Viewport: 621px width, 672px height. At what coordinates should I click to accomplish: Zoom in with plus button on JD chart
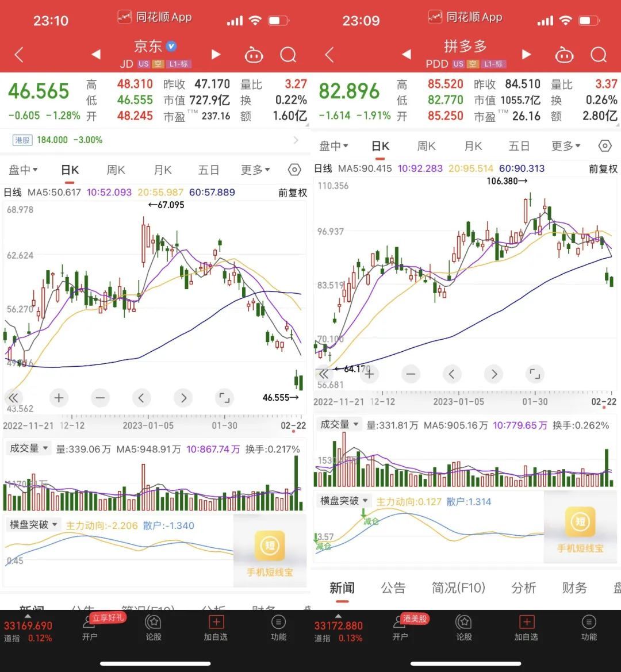tap(59, 398)
